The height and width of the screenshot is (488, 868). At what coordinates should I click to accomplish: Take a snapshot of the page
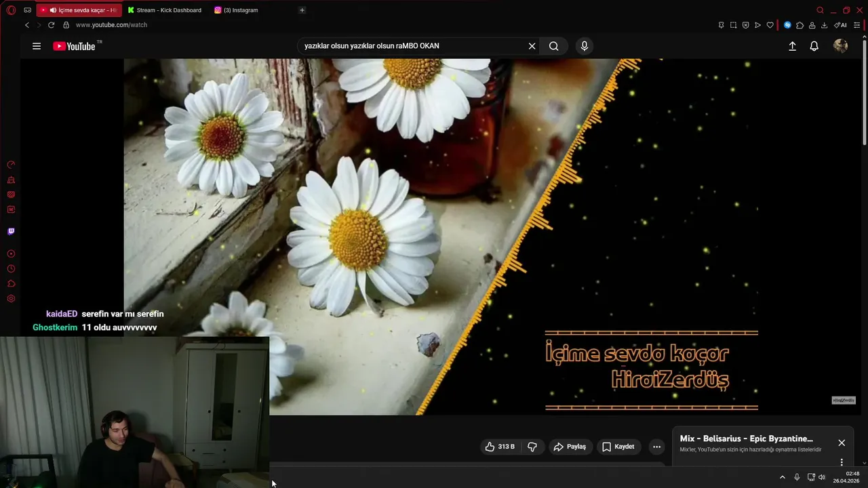pos(733,25)
